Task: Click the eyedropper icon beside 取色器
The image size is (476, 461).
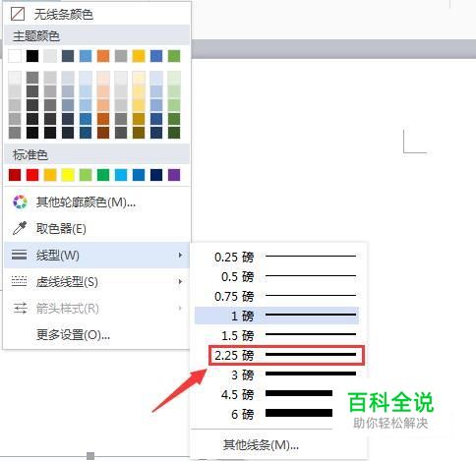Action: [20, 228]
